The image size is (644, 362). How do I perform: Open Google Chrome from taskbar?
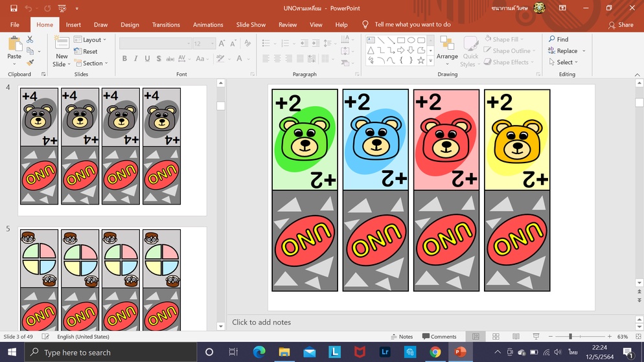[x=435, y=352]
